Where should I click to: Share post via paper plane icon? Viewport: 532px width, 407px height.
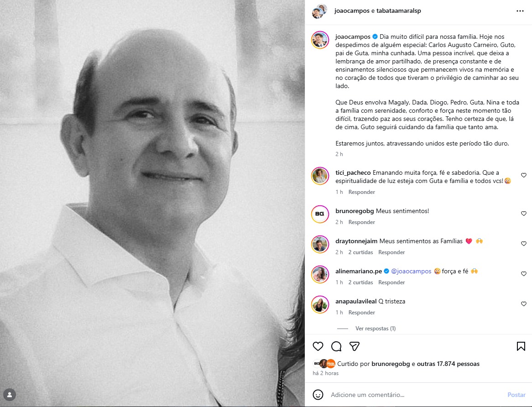pyautogui.click(x=354, y=346)
